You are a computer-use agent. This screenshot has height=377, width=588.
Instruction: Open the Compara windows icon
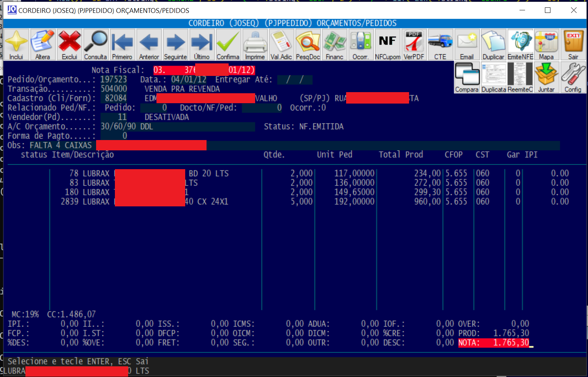tap(467, 77)
